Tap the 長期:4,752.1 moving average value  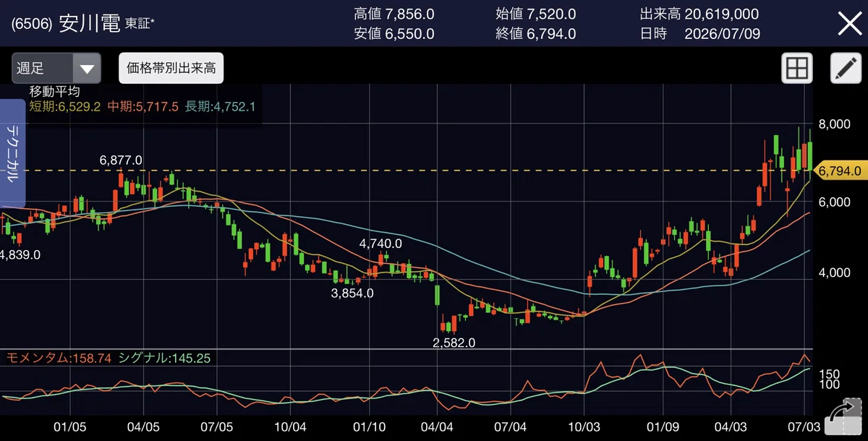pyautogui.click(x=219, y=106)
